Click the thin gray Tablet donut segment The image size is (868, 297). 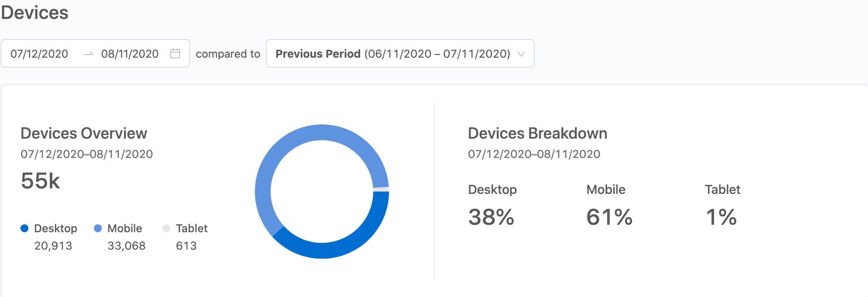381,190
